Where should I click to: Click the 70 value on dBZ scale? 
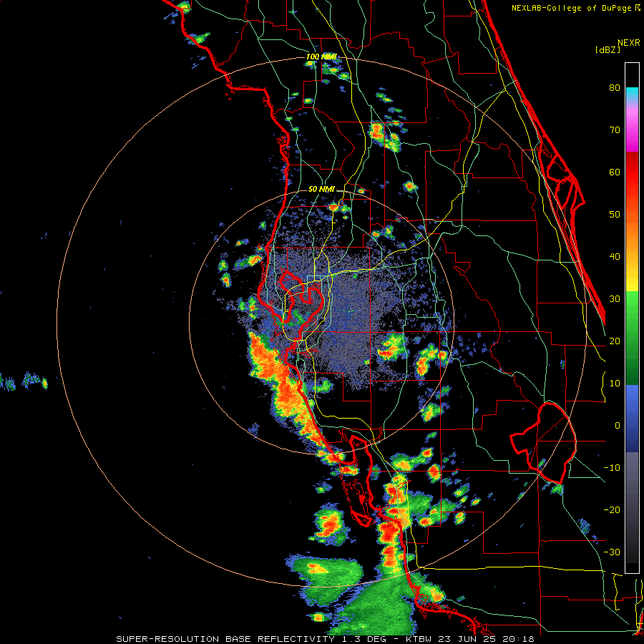(615, 130)
